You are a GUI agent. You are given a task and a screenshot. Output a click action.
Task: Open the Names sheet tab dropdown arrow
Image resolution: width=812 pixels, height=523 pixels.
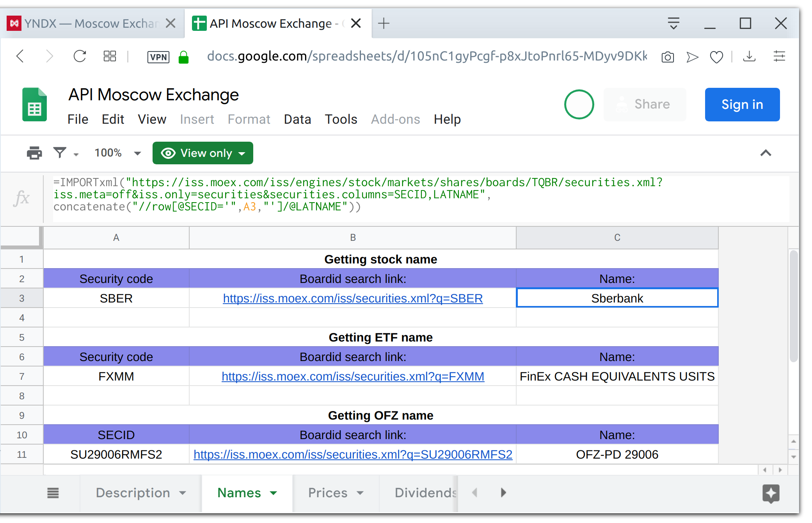pos(274,493)
